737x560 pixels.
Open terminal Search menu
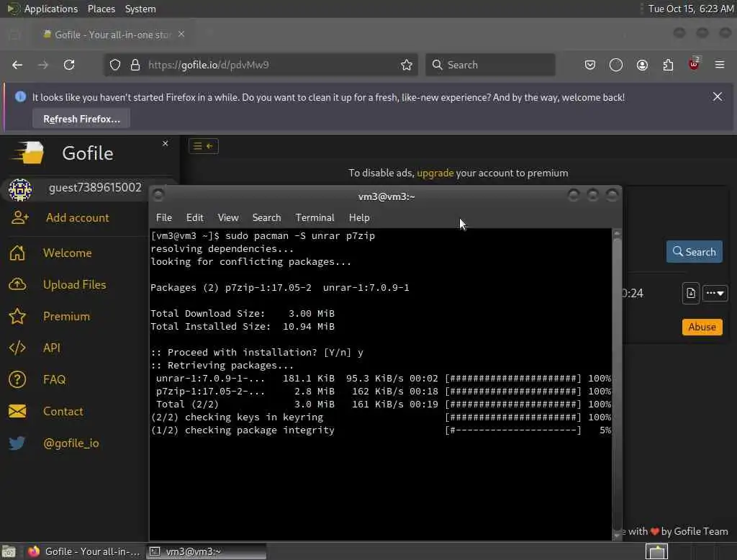point(266,217)
